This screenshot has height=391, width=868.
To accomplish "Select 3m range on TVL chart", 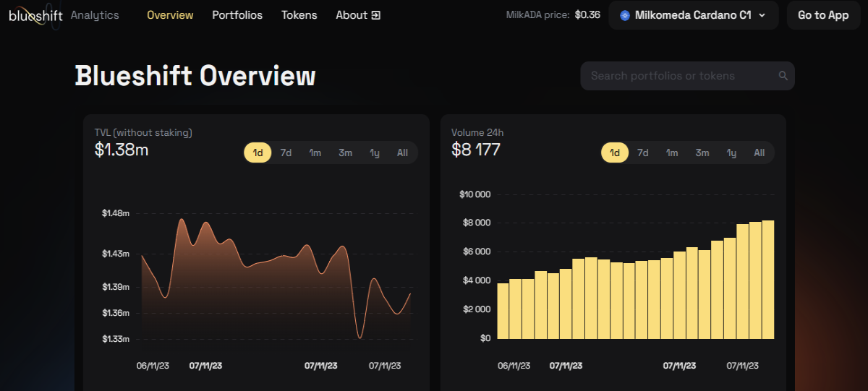I will 345,152.
